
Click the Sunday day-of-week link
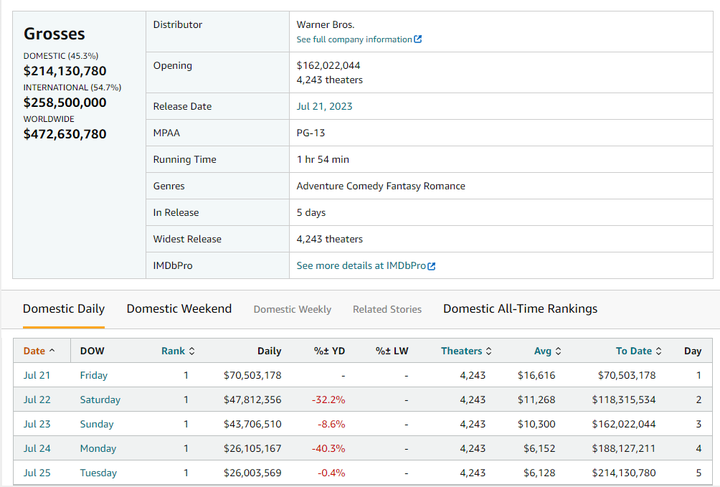pos(96,424)
